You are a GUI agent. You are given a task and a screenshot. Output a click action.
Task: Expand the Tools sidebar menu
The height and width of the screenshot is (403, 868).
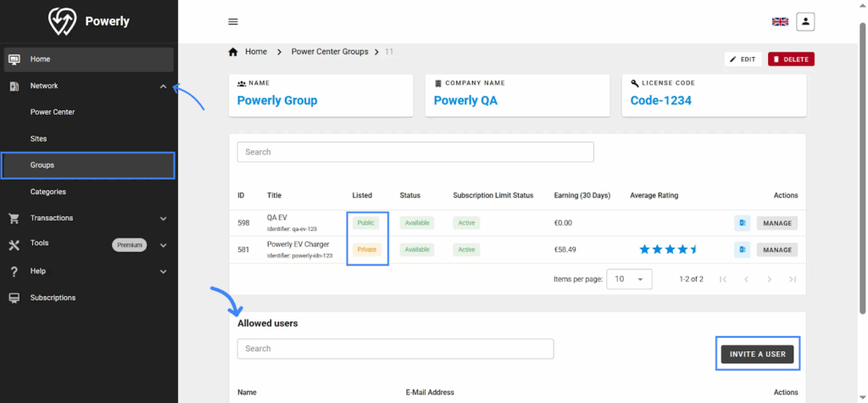click(164, 244)
